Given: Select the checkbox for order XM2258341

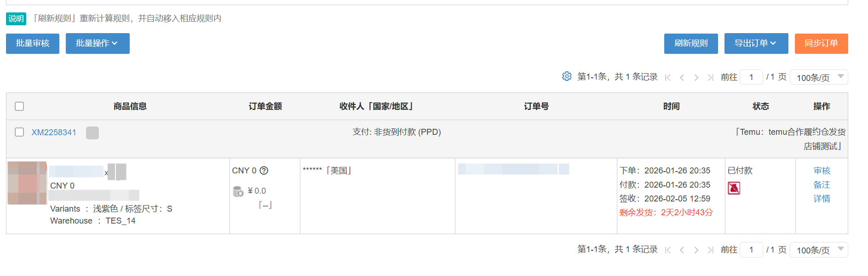Looking at the screenshot, I should click(x=19, y=132).
